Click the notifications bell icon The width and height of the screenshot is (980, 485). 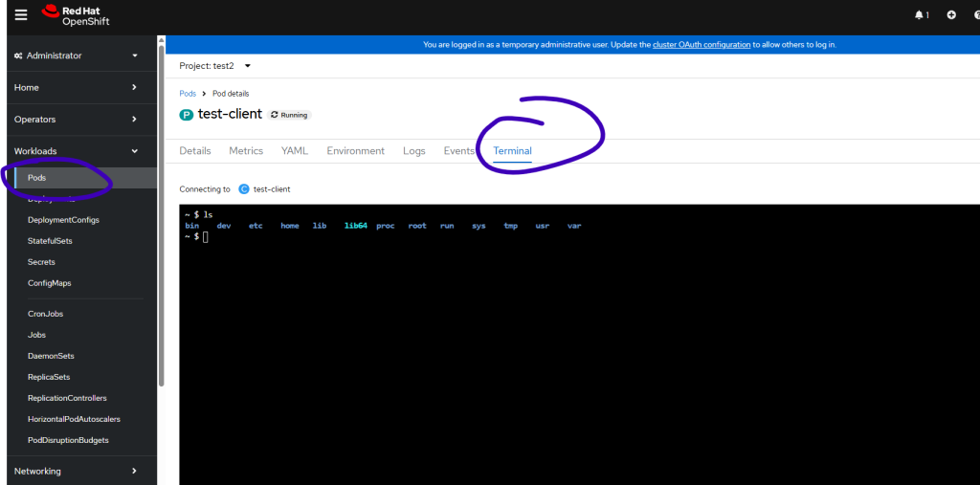(921, 14)
